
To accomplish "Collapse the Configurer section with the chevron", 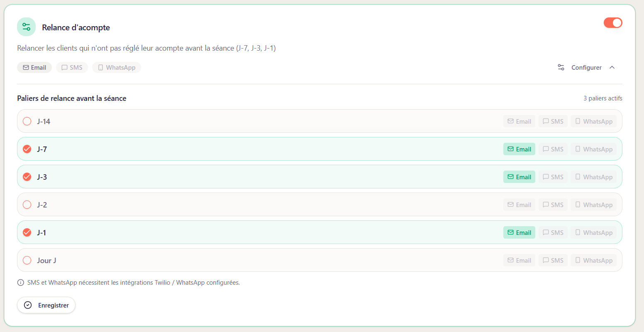I will pyautogui.click(x=612, y=67).
